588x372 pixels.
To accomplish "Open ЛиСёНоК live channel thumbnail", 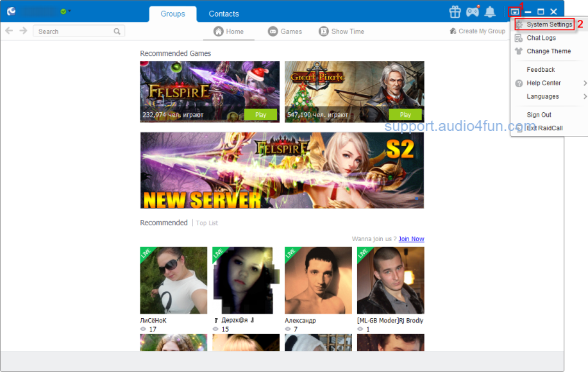I will pyautogui.click(x=174, y=280).
